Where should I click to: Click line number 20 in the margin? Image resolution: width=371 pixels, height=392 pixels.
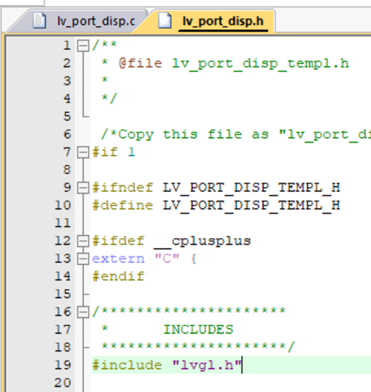click(x=63, y=383)
